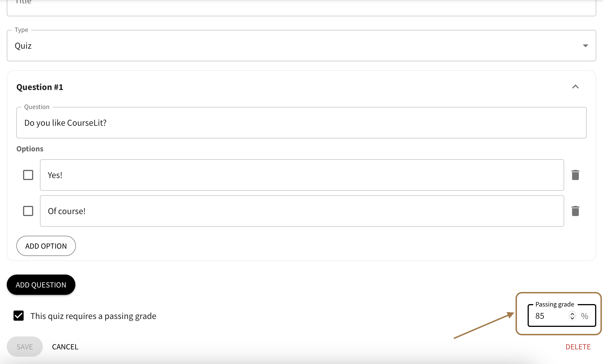The image size is (603, 364).
Task: Delete the "Yes!" option with trash icon
Action: (x=575, y=175)
